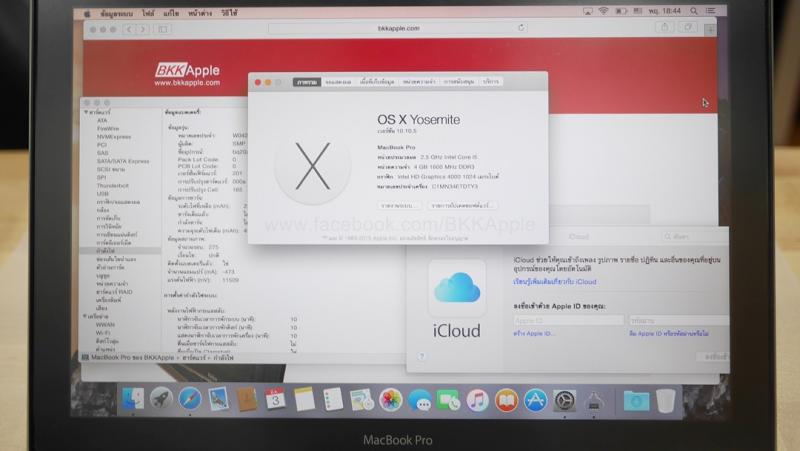800x451 pixels.
Task: Open Mail stamp icon in Dock
Action: (218, 399)
